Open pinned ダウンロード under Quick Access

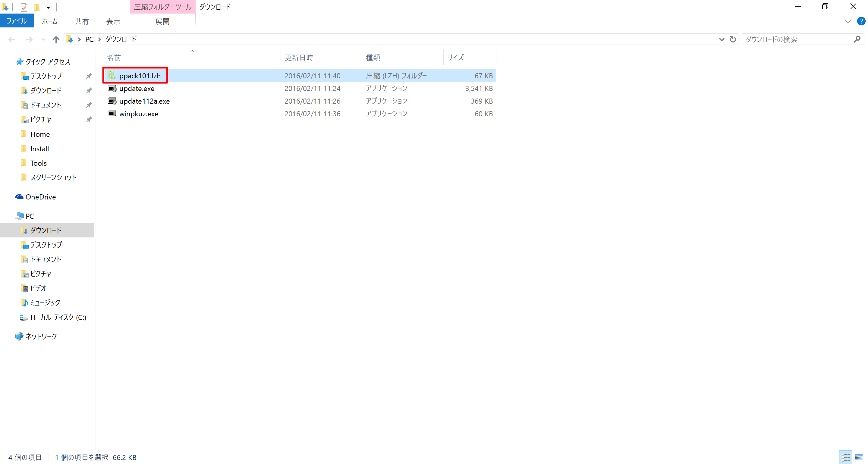point(46,91)
